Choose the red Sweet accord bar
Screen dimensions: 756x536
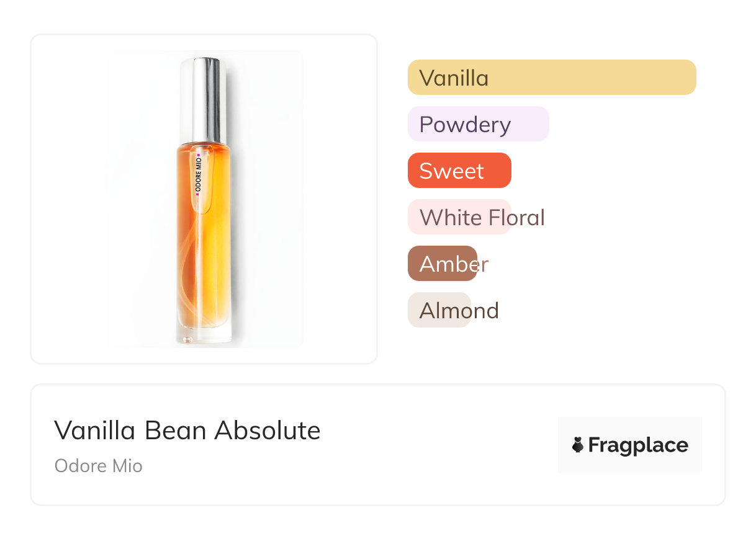click(459, 171)
